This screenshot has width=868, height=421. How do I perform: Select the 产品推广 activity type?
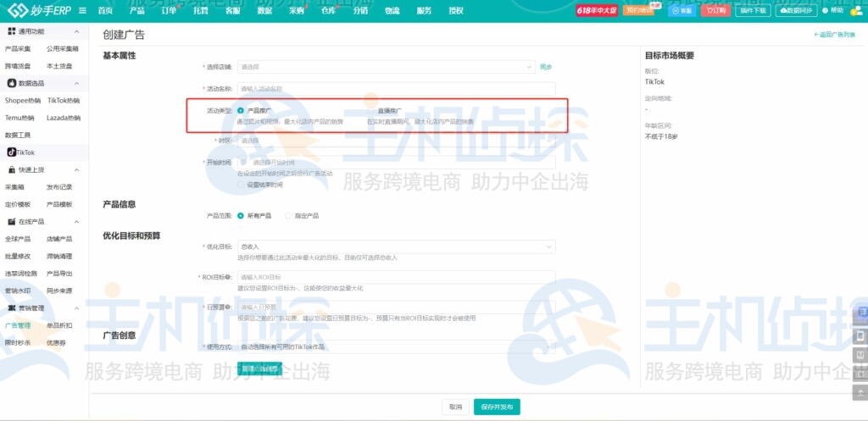tap(240, 111)
